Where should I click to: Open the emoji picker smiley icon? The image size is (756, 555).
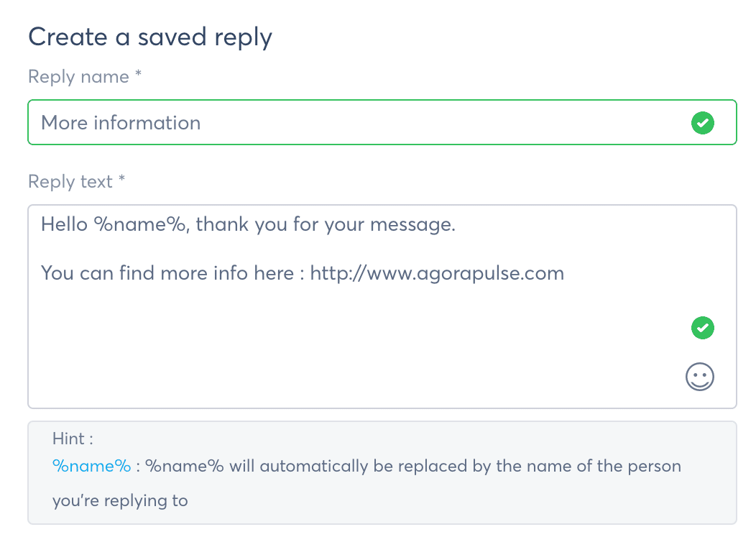tap(700, 377)
